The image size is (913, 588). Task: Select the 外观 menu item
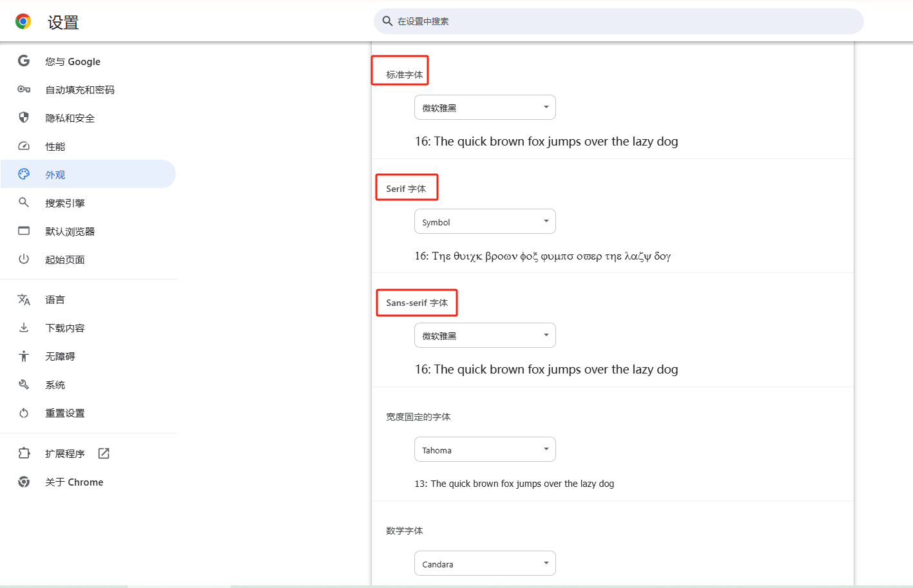(88, 174)
